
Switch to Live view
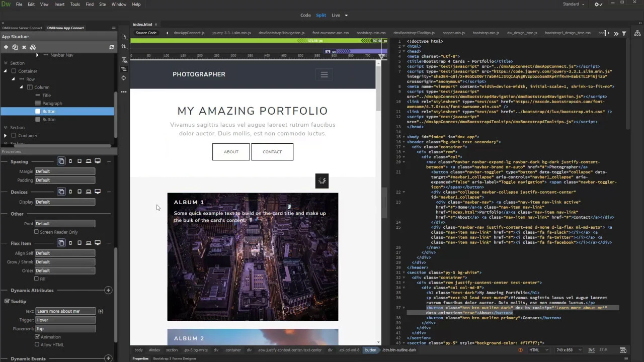[x=336, y=15]
